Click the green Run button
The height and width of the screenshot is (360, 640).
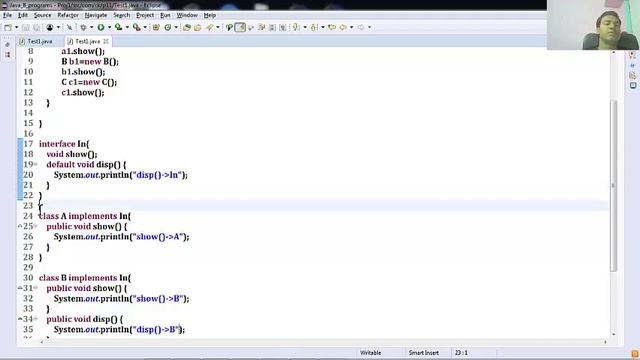point(101,27)
